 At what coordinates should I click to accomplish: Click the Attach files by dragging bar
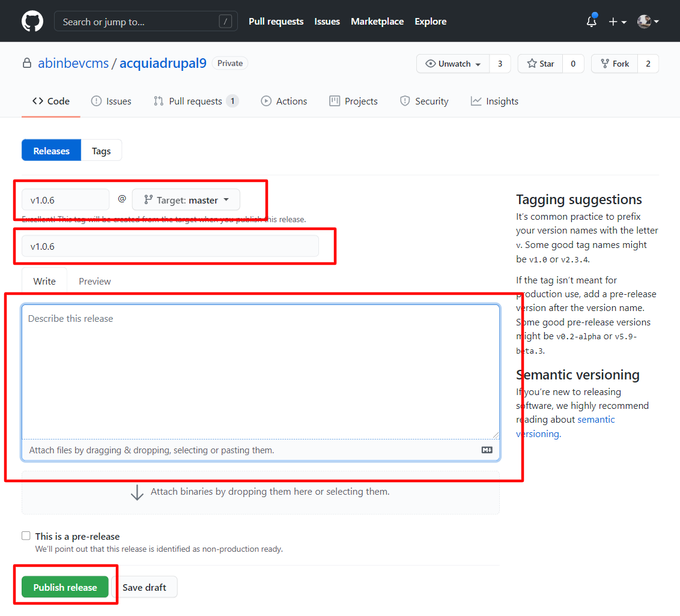(x=261, y=450)
